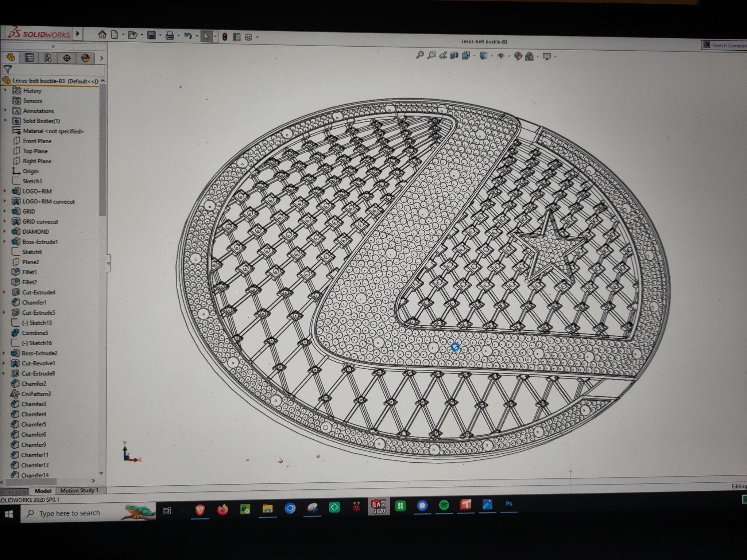Click the Print icon
This screenshot has width=747, height=560.
170,36
